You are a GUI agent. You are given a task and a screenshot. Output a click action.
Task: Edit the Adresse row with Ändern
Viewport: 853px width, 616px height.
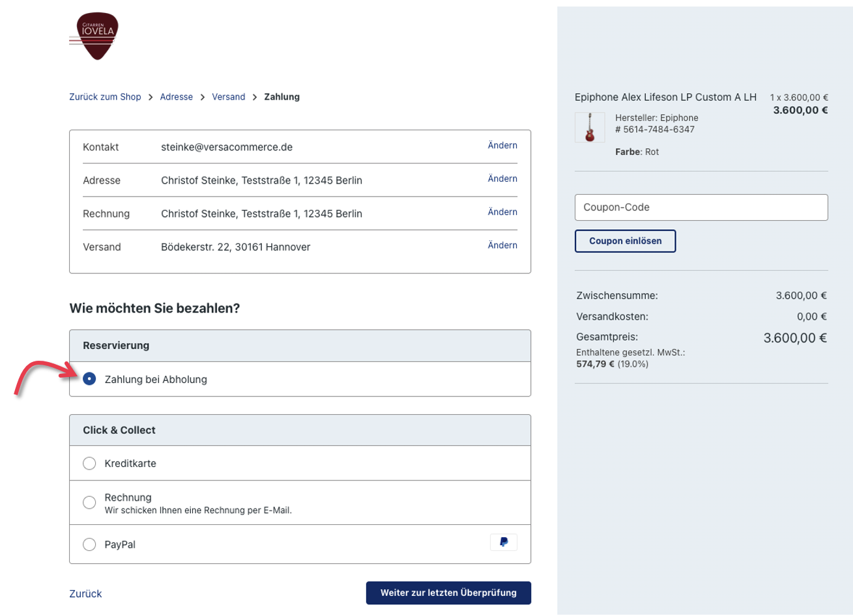tap(502, 178)
